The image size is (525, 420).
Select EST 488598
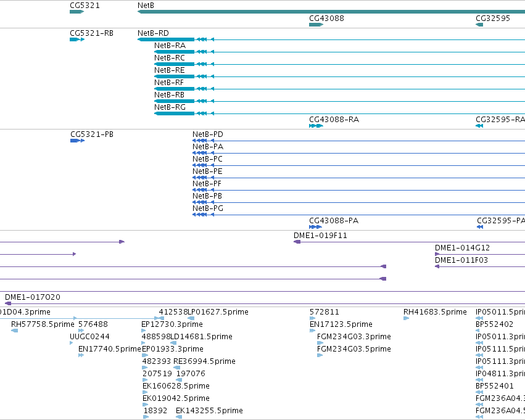[156, 337]
